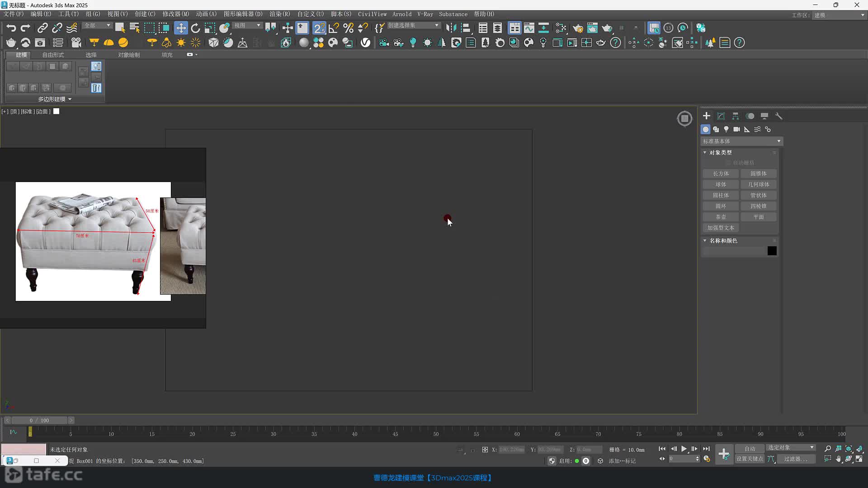Open the 选定对象 key filter dropdown

pyautogui.click(x=791, y=448)
